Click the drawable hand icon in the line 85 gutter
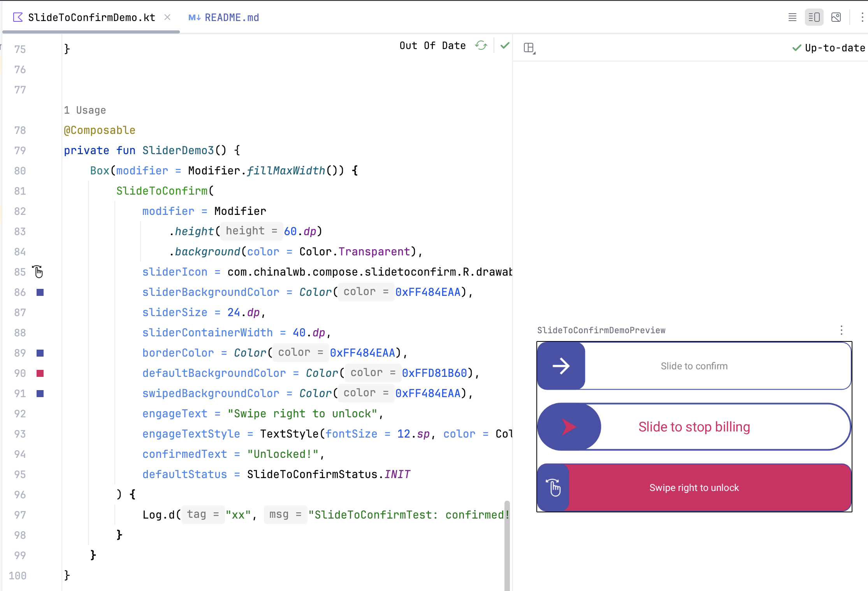Image resolution: width=868 pixels, height=591 pixels. pos(38,272)
